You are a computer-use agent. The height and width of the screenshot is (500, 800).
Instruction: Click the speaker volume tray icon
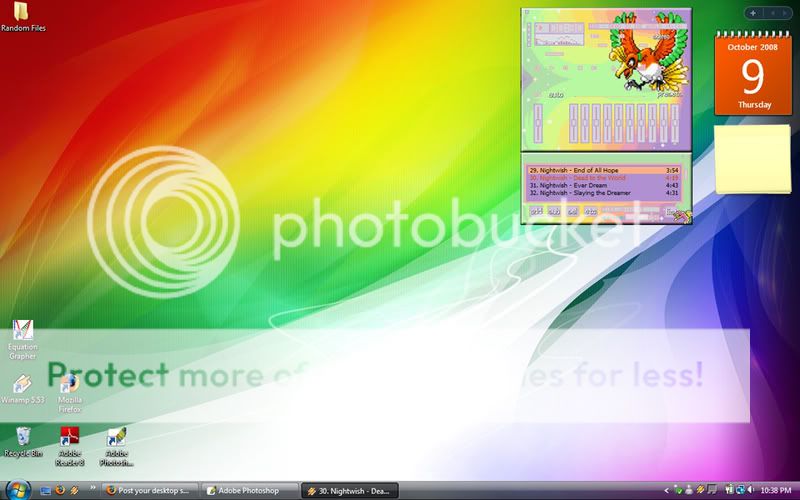[751, 490]
